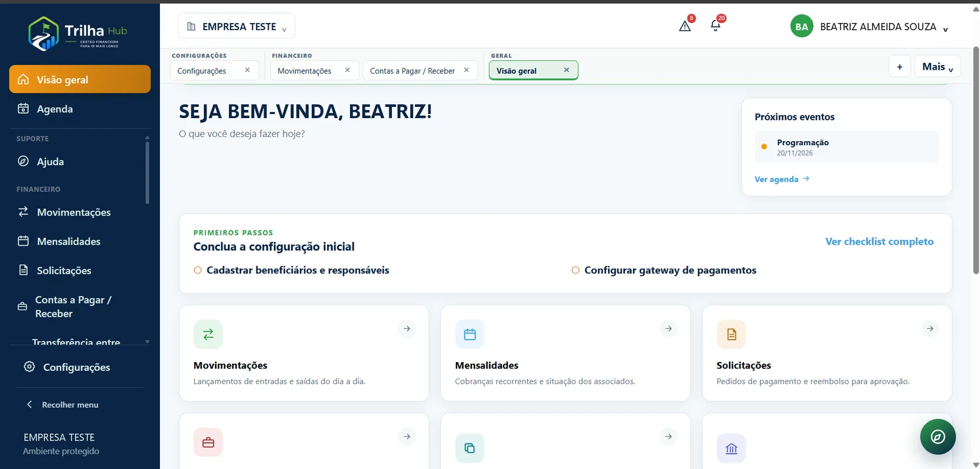Toggle 'Cadastrar beneficiários e responsáveis' checklist circle
Image resolution: width=980 pixels, height=469 pixels.
[198, 270]
